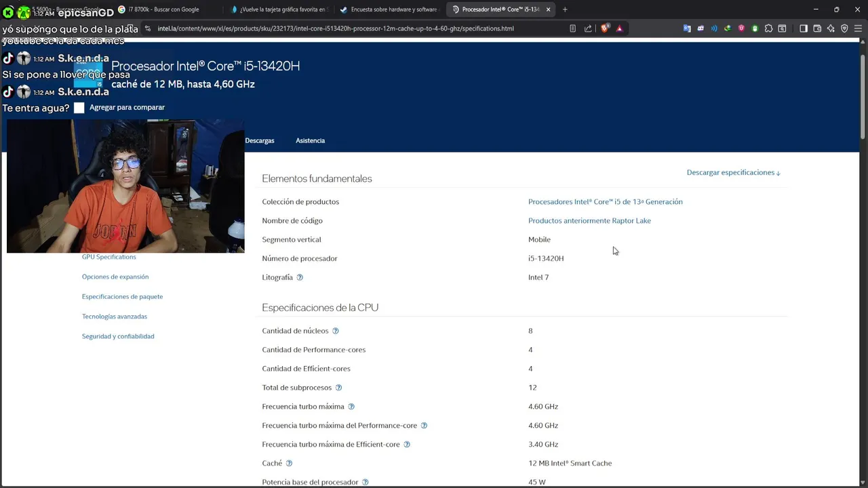Click help icon next to Litografía
This screenshot has width=868, height=488.
300,277
